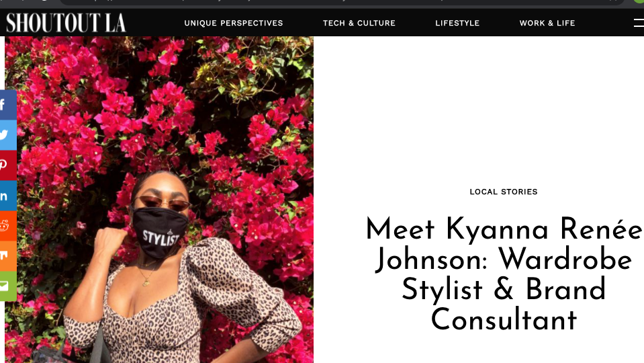
Task: Select Tech & Culture in navigation
Action: tap(359, 23)
